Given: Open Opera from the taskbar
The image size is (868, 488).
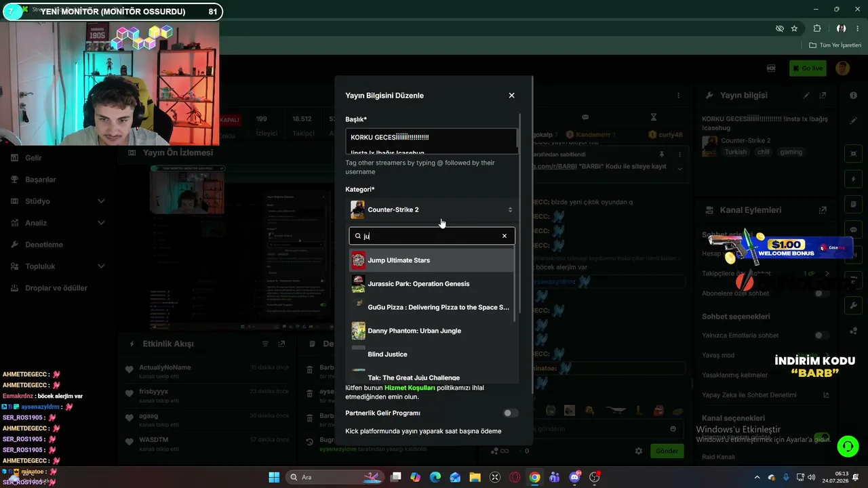Looking at the screenshot, I should click(x=515, y=477).
